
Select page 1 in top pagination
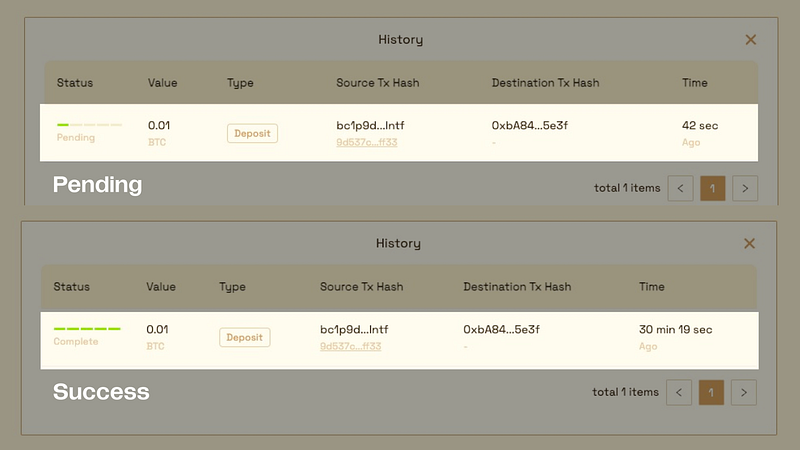tap(713, 188)
